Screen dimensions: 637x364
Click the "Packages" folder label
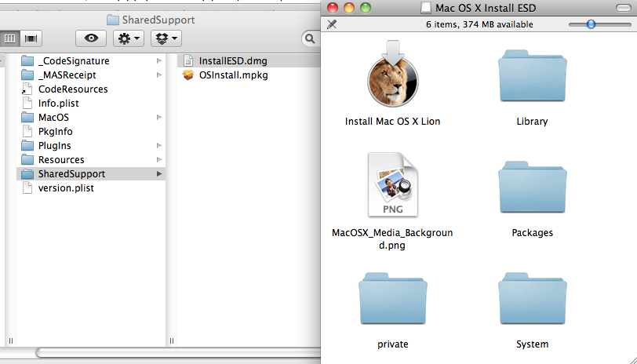(532, 232)
